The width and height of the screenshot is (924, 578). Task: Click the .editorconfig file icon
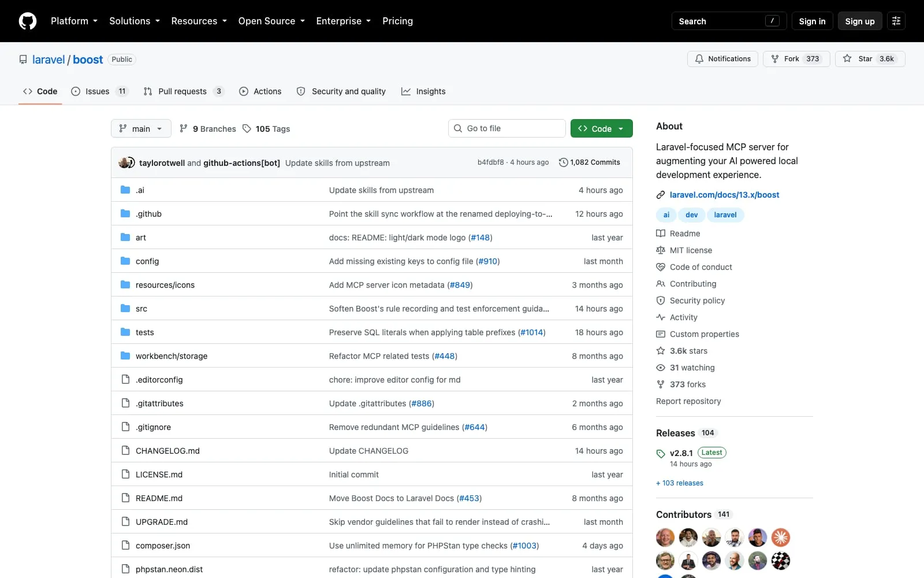[x=125, y=379]
